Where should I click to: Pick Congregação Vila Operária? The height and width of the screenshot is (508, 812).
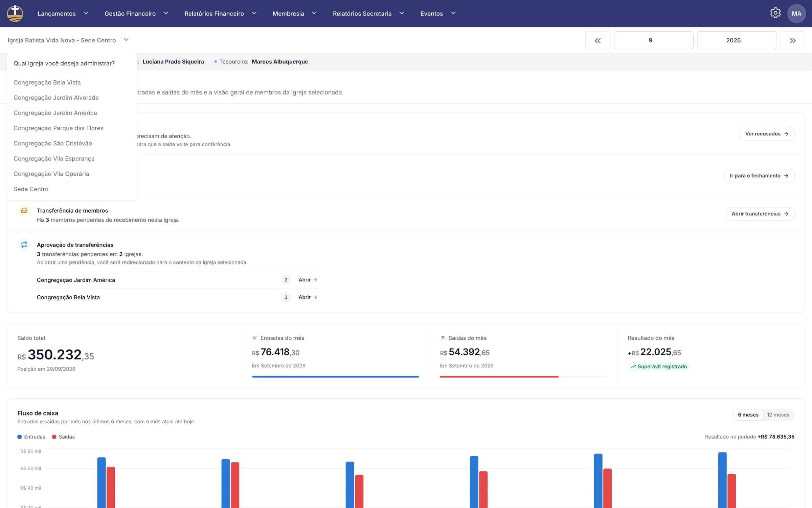72,174
